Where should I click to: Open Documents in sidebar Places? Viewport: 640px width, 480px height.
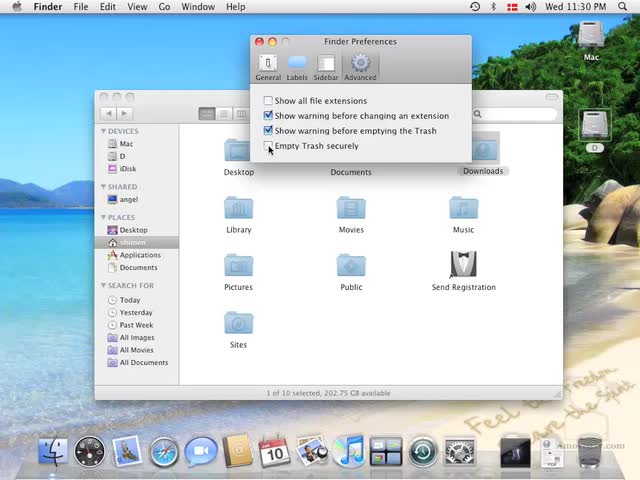[137, 268]
